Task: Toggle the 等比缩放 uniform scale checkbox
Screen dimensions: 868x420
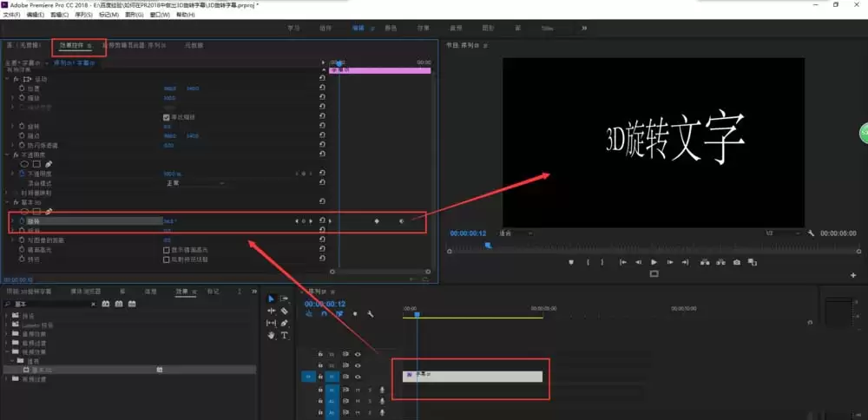Action: 167,117
